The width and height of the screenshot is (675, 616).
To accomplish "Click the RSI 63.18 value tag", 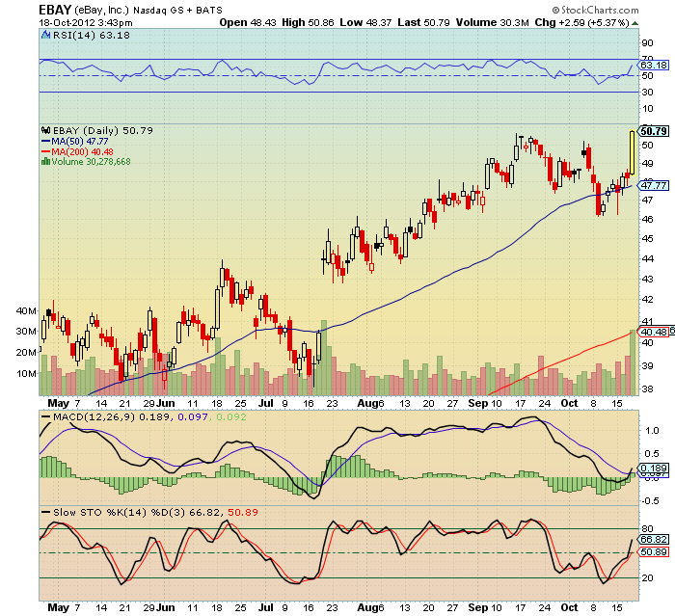I will tap(654, 65).
